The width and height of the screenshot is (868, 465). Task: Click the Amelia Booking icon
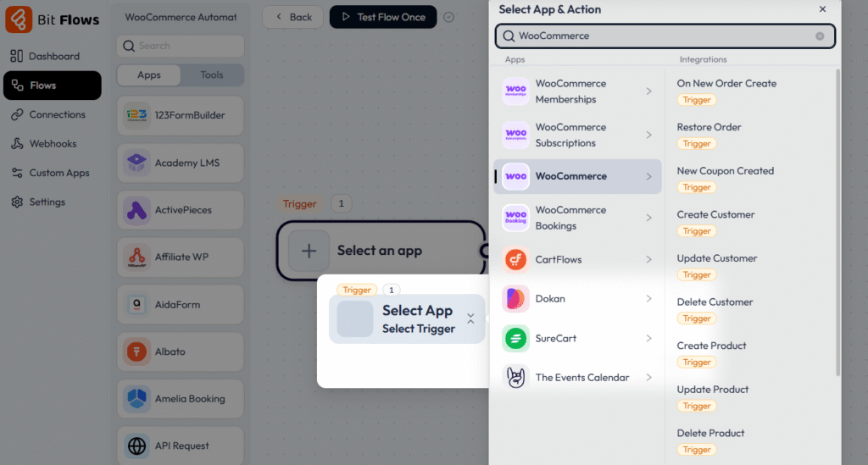tap(136, 399)
